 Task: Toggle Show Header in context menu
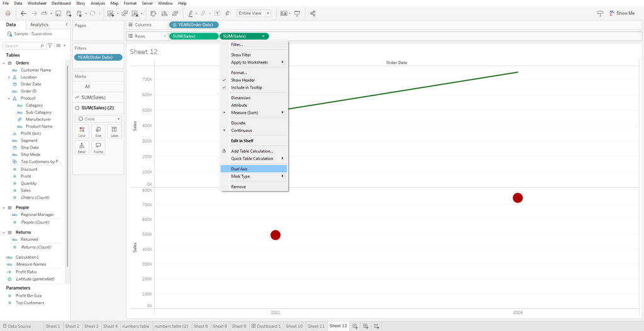[x=254, y=80]
